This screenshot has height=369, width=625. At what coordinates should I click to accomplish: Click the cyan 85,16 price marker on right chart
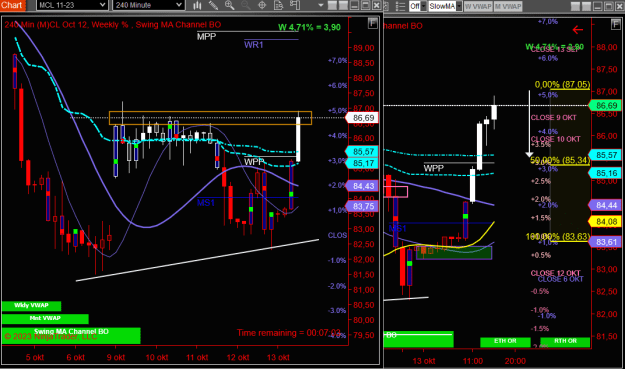pos(605,173)
